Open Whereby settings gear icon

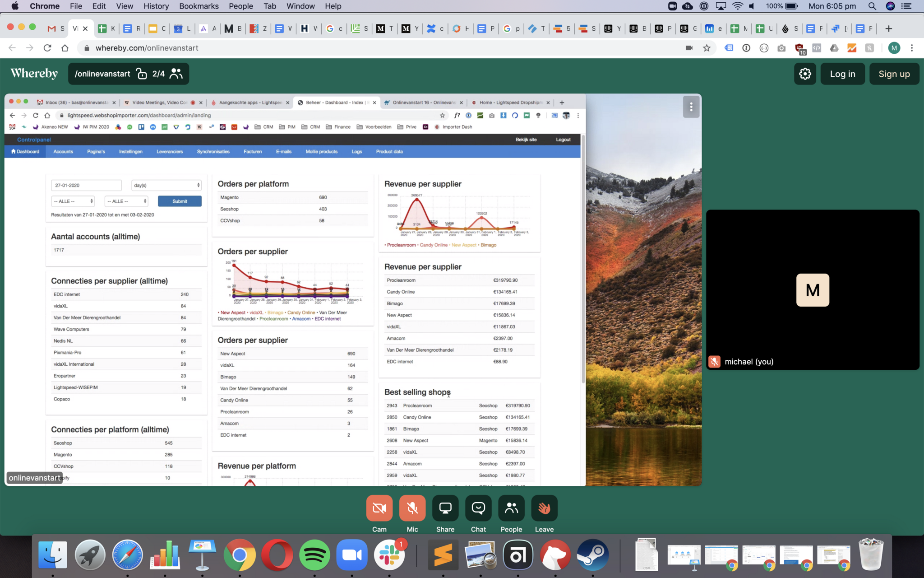[805, 74]
